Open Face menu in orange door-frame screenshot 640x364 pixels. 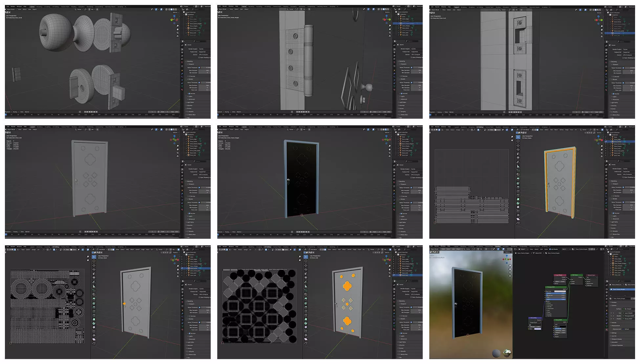(571, 130)
